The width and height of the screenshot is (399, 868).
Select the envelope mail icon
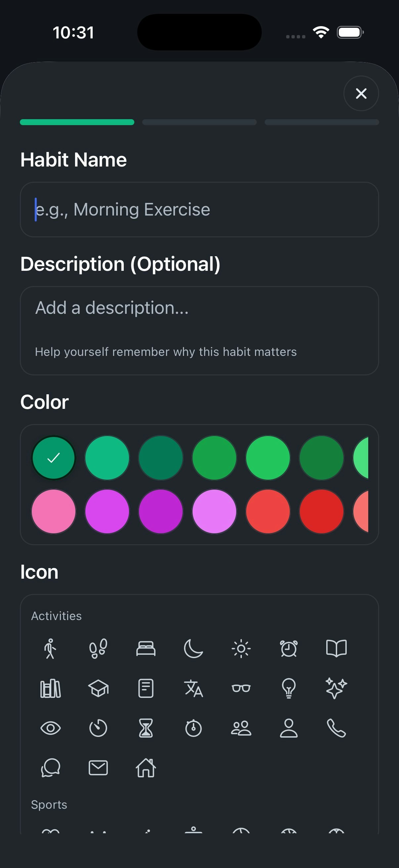[x=98, y=768]
